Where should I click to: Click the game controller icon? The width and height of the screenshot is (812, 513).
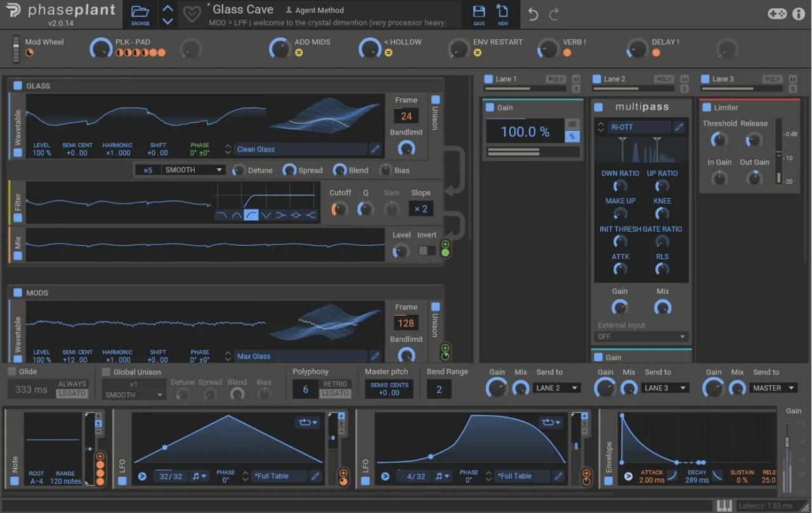coord(777,13)
